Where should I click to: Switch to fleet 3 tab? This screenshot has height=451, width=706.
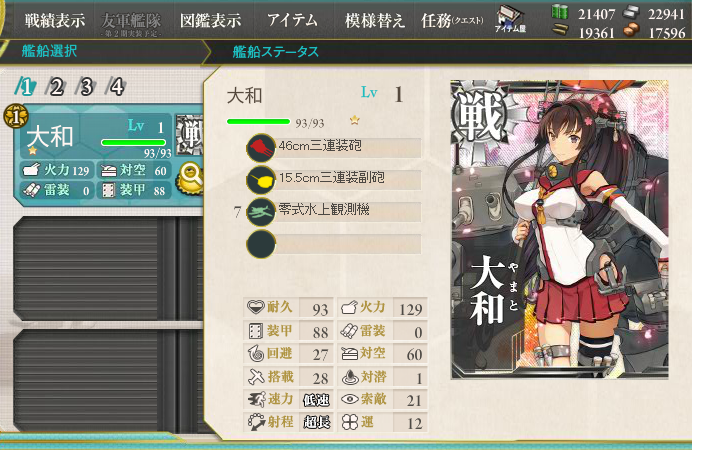coord(86,86)
